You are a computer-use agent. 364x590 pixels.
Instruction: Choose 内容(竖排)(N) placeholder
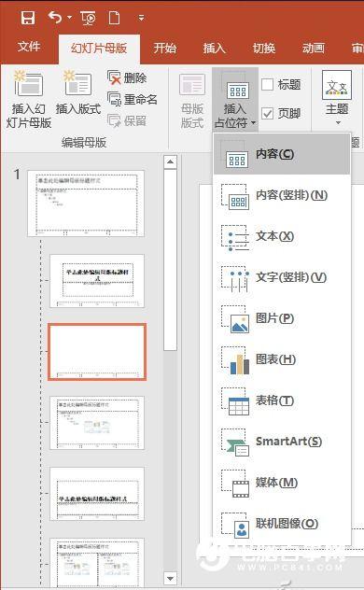click(x=282, y=195)
